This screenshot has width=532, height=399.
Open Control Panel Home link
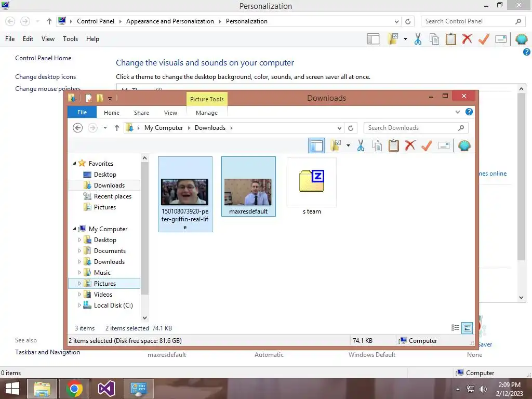[43, 58]
